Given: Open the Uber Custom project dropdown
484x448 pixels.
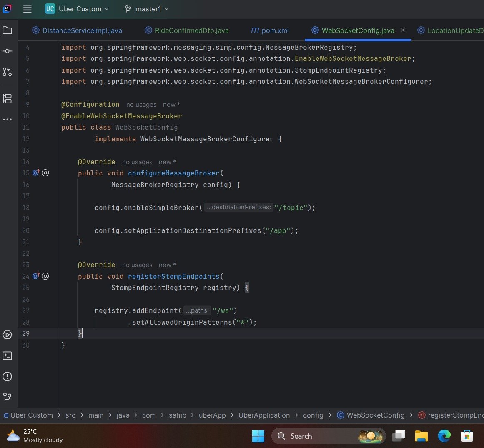Looking at the screenshot, I should tap(77, 9).
